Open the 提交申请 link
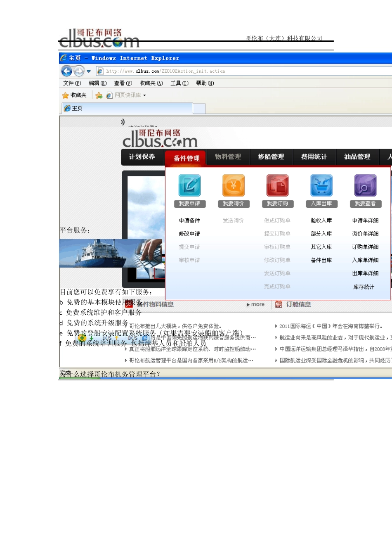The height and width of the screenshot is (555, 392). [x=189, y=247]
